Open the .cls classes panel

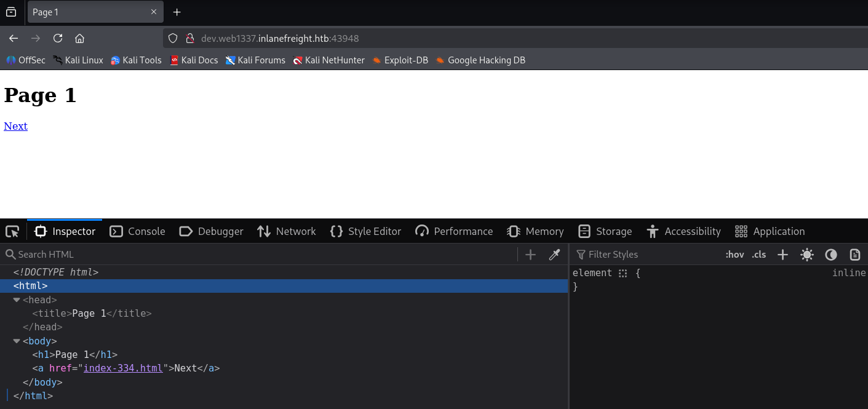759,255
